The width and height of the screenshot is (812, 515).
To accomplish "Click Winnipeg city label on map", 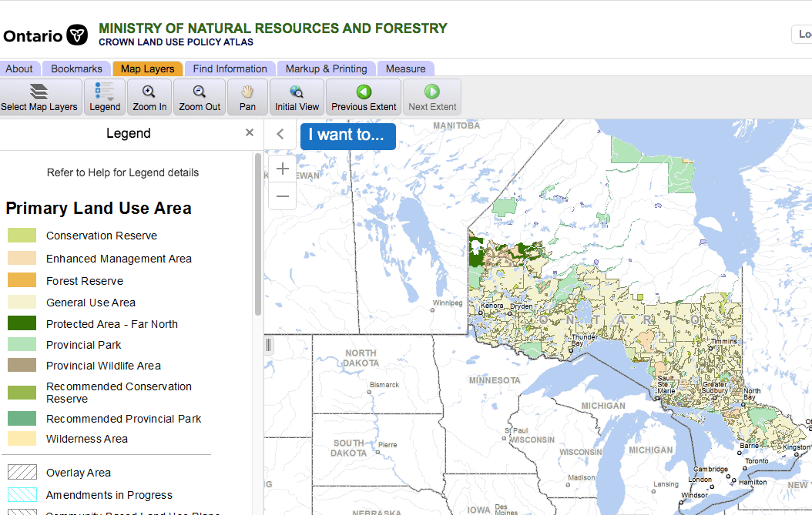I will 448,303.
